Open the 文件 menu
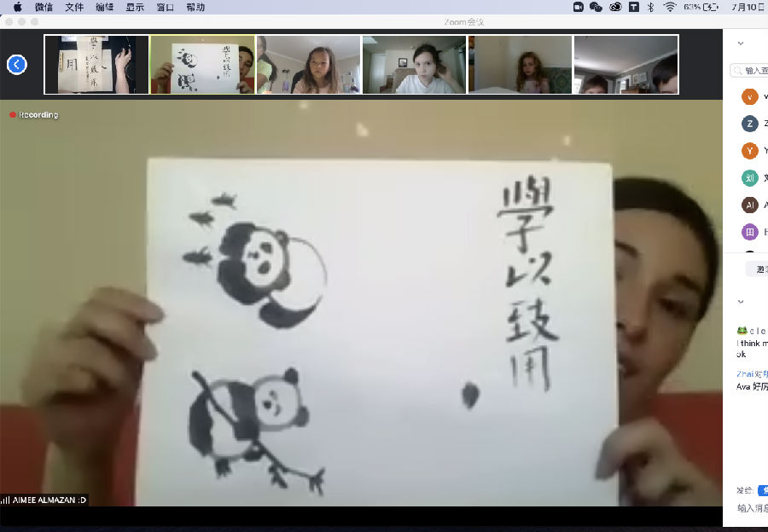 [x=74, y=7]
